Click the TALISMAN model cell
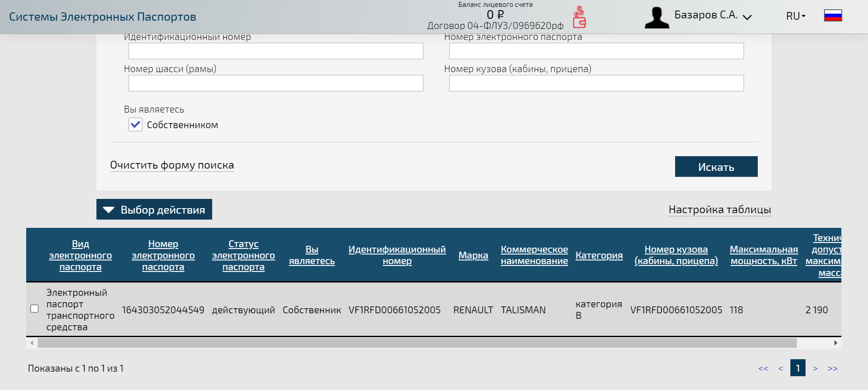This screenshot has height=390, width=868. [523, 310]
